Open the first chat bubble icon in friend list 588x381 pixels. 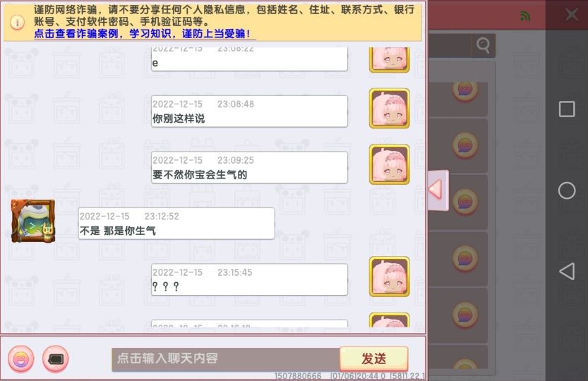465,91
